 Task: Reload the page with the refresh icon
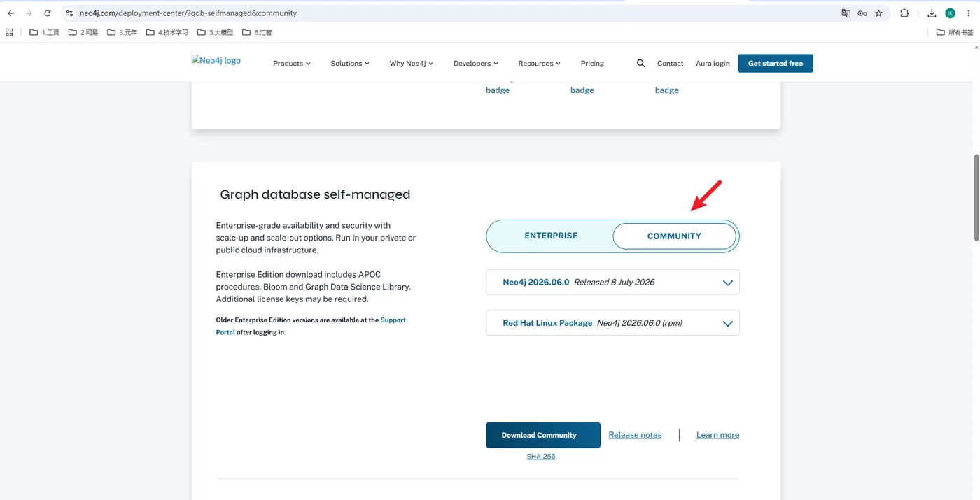tap(48, 13)
